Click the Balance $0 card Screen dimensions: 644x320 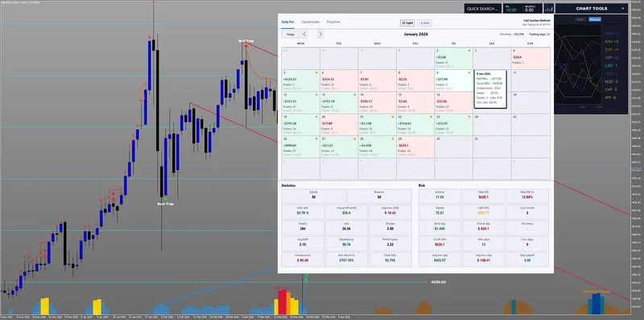pyautogui.click(x=379, y=197)
